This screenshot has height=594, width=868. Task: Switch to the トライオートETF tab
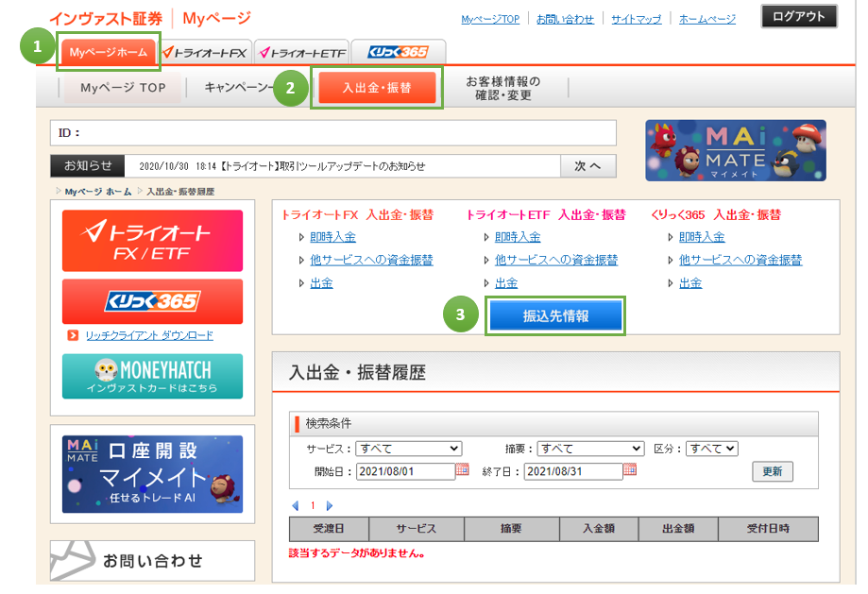point(302,53)
